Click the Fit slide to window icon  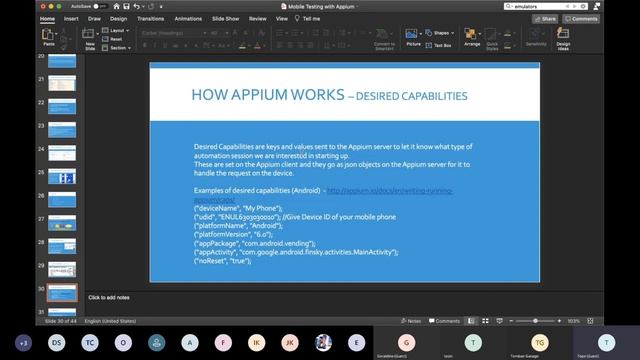pyautogui.click(x=590, y=321)
